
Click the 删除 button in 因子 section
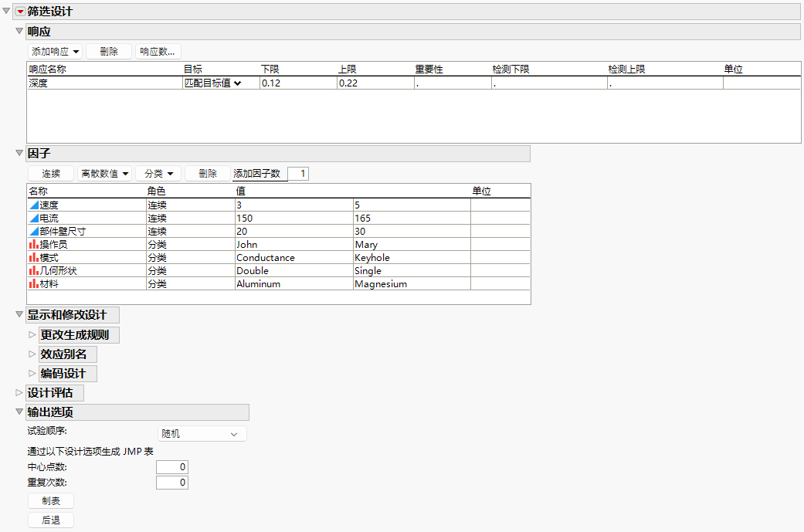(x=208, y=174)
